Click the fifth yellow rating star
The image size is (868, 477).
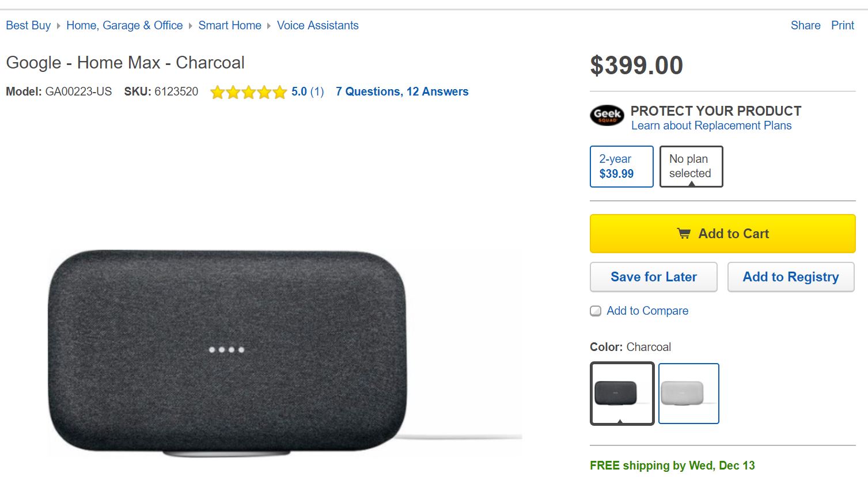(280, 91)
